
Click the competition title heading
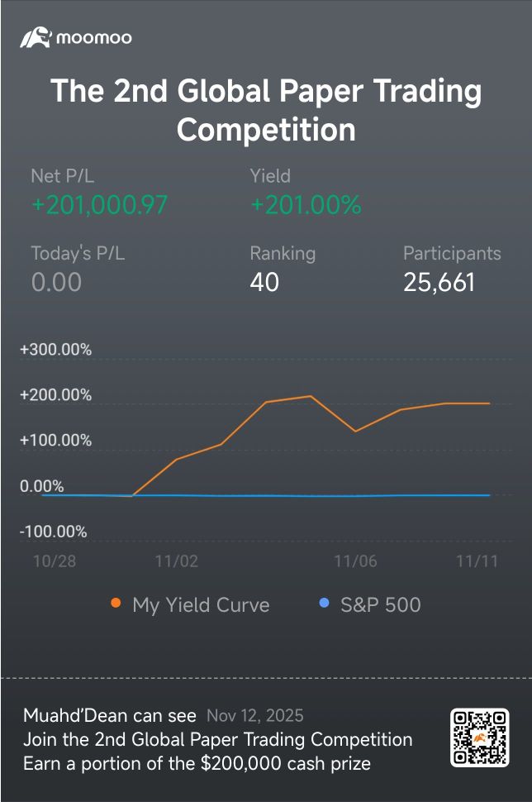[x=266, y=110]
